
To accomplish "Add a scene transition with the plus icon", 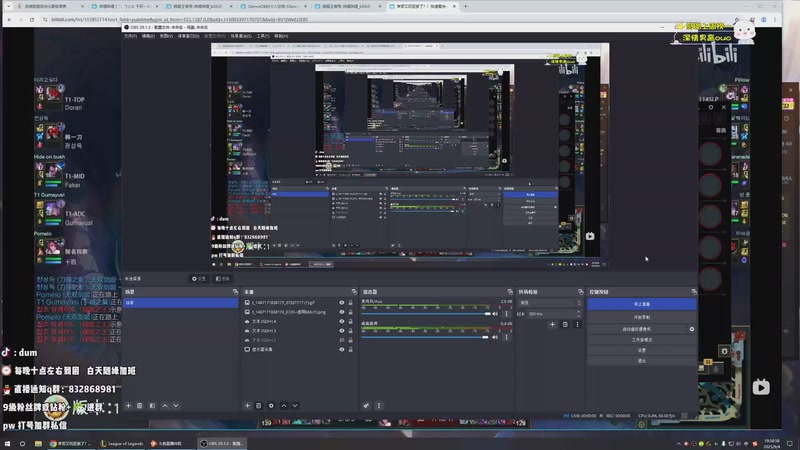I will pos(552,324).
